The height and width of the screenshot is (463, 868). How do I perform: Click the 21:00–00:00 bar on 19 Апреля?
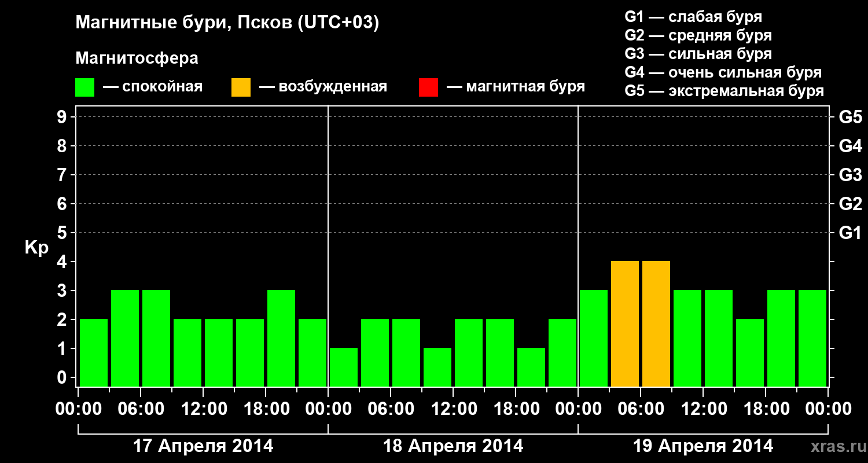tap(812, 338)
